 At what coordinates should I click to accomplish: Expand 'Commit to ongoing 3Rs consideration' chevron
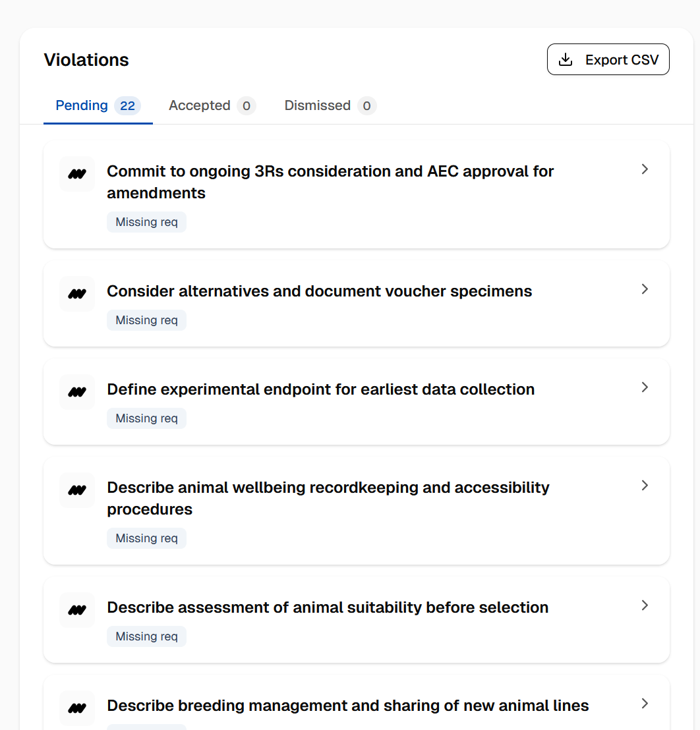pos(645,169)
